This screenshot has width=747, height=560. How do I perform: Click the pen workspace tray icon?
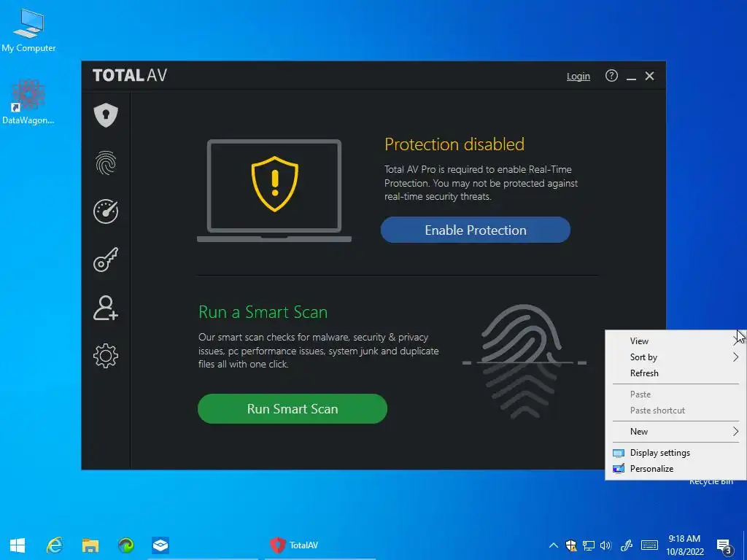(x=627, y=545)
